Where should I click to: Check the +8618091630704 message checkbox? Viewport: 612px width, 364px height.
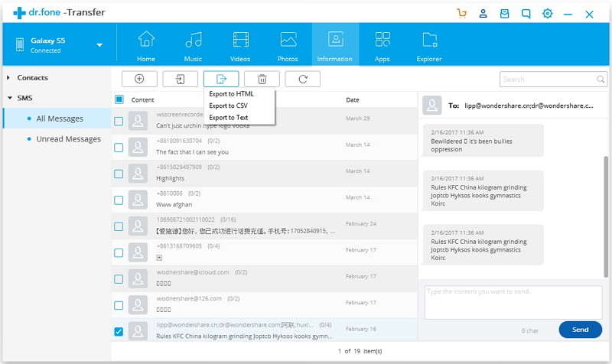(119, 148)
